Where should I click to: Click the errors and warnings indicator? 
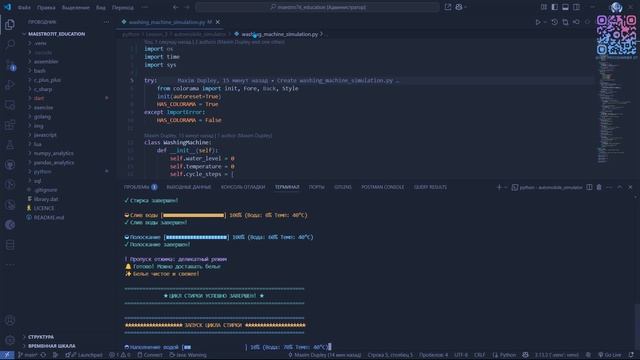pos(120,355)
